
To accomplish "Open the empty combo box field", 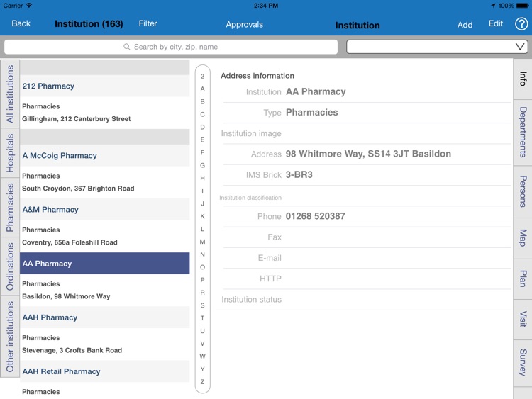I will pyautogui.click(x=437, y=47).
